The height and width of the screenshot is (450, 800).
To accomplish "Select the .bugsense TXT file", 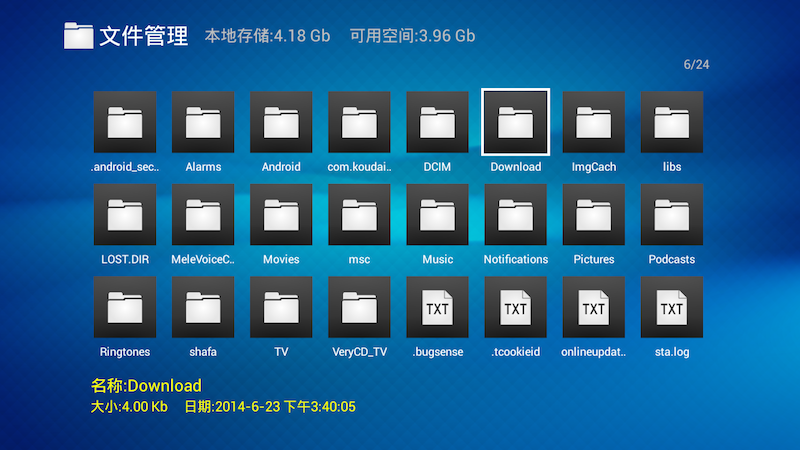I will click(x=437, y=307).
